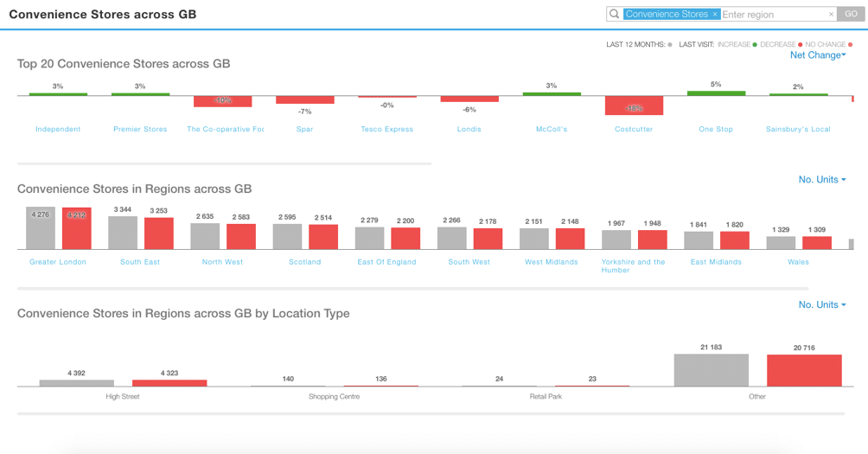This screenshot has width=868, height=454.
Task: Click One Stop's green 5% bar
Action: point(717,93)
